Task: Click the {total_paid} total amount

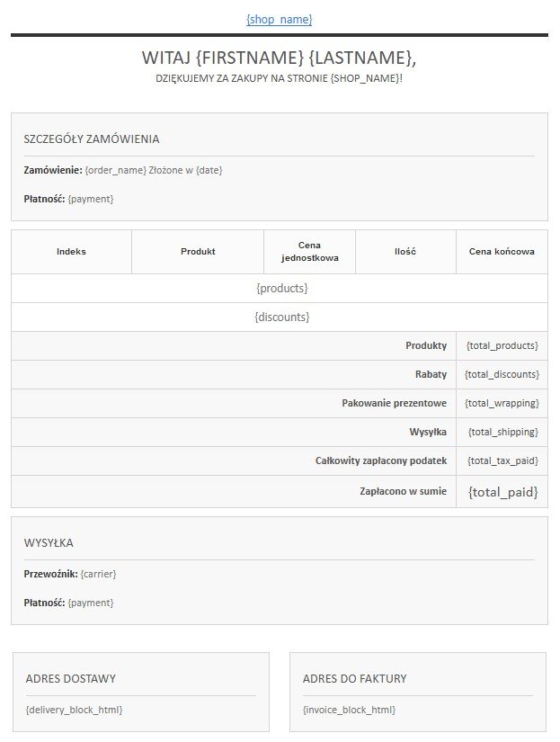Action: click(502, 492)
